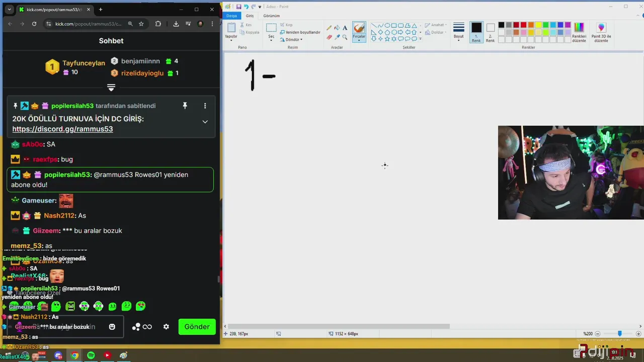Open Renkleri düzenle color editor
The height and width of the screenshot is (362, 644).
(x=579, y=32)
